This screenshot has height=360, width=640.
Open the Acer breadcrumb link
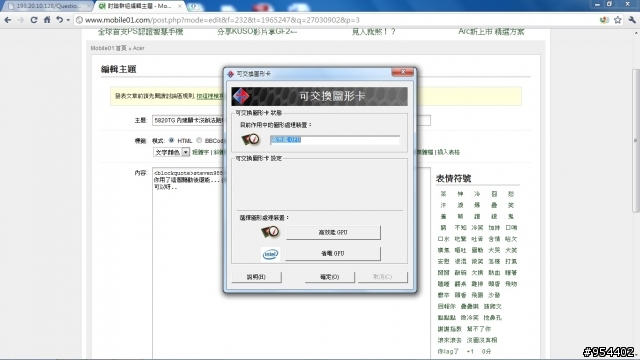138,48
